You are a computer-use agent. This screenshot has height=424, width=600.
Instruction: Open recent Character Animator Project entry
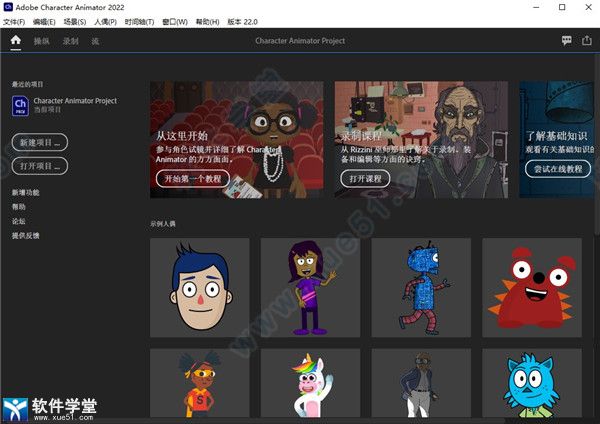[x=64, y=105]
